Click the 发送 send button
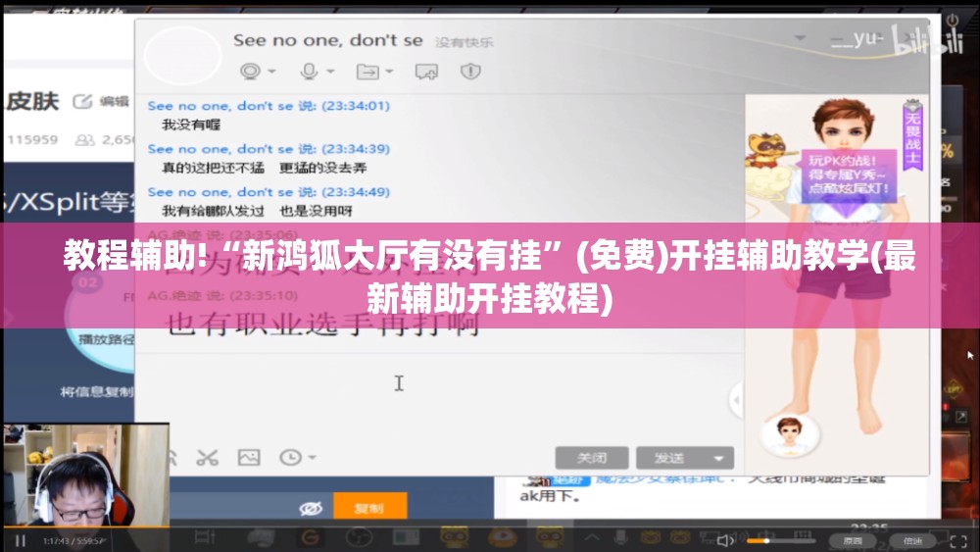This screenshot has height=552, width=980. pos(670,458)
